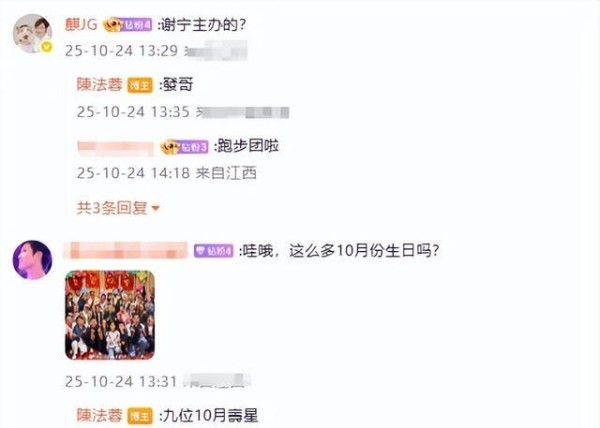
Task: Click 博主 badge beside 陳法蓉 駿哥 reply
Action: coord(140,85)
